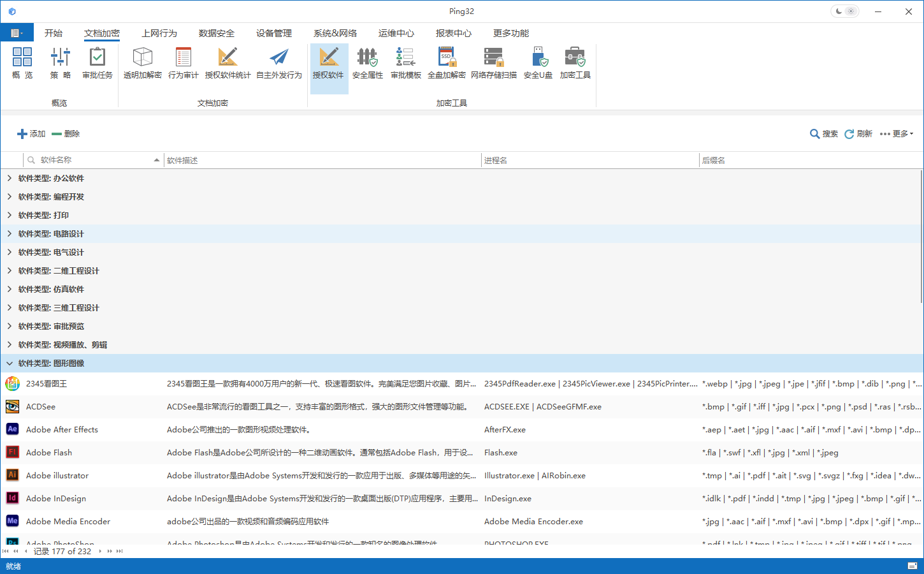Click the 删除 delete button
This screenshot has width=924, height=574.
tap(66, 134)
